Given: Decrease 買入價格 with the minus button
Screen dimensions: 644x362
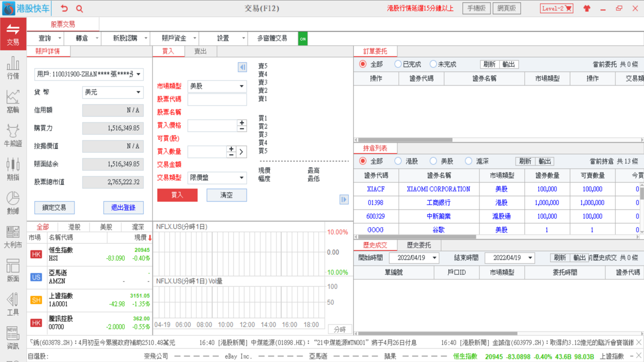Looking at the screenshot, I should tap(242, 129).
